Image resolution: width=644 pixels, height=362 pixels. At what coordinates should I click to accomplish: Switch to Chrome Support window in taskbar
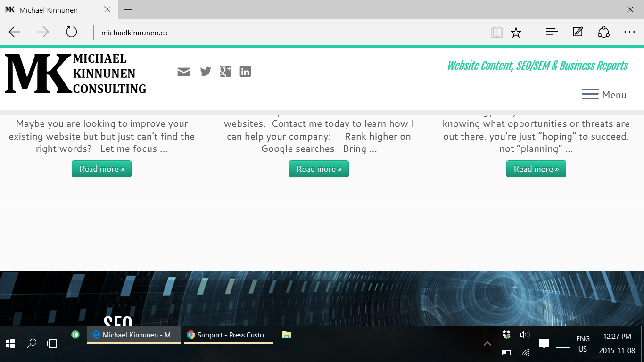[229, 335]
